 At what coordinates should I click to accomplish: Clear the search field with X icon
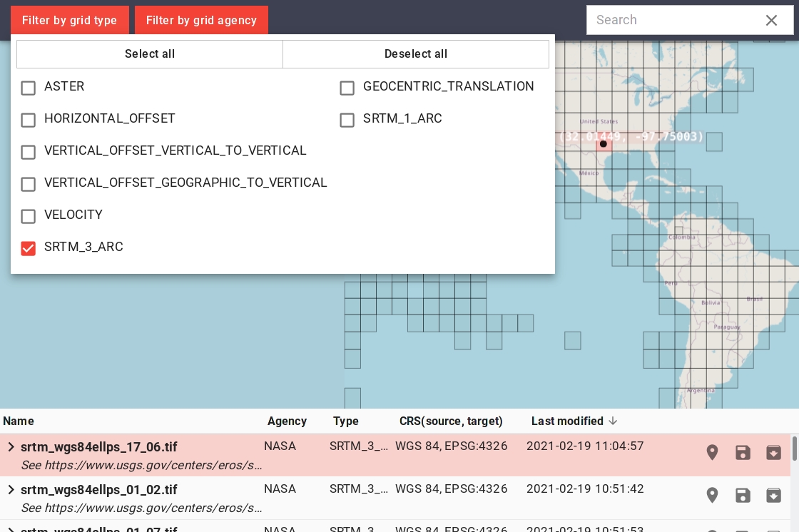(x=771, y=21)
